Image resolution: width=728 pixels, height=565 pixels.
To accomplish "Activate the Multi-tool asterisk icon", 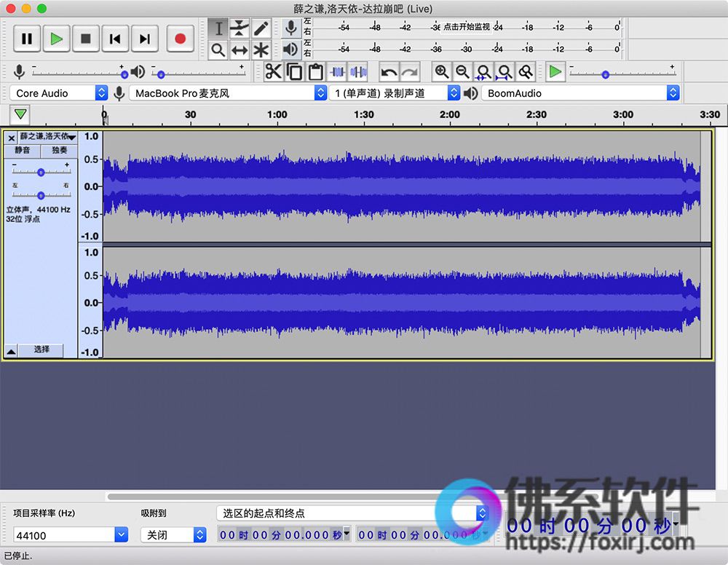I will 261,50.
